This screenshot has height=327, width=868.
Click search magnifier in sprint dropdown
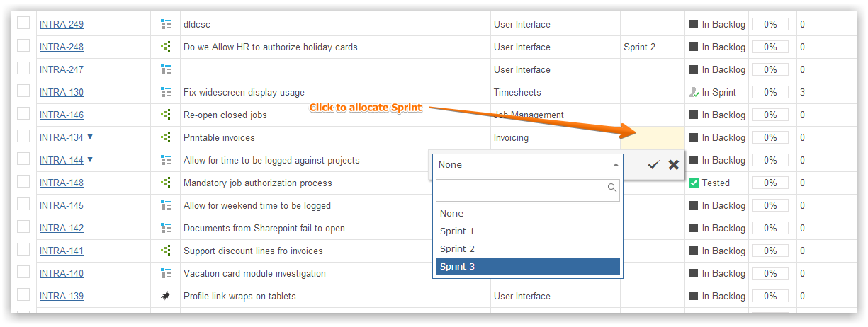click(x=612, y=188)
